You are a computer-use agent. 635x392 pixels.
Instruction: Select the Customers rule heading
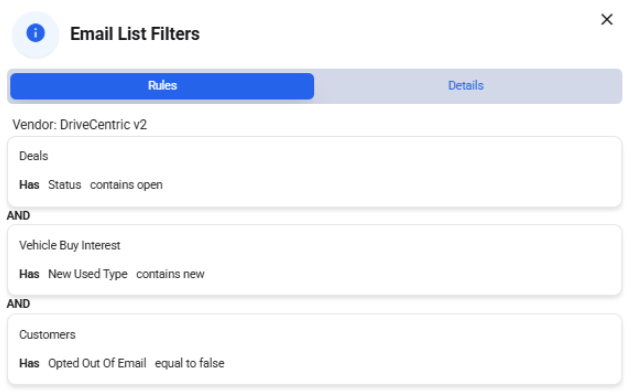(x=47, y=334)
